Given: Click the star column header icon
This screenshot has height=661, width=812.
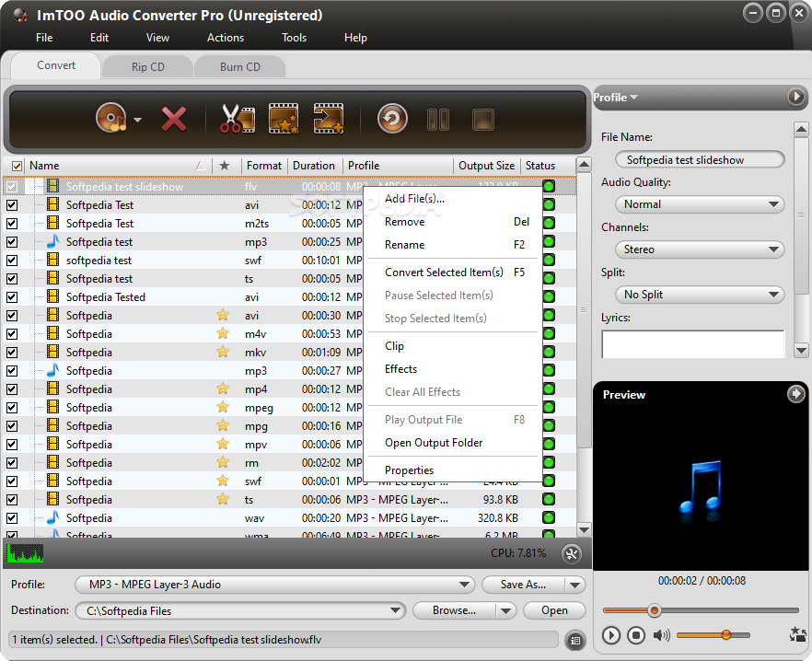Looking at the screenshot, I should (x=225, y=166).
